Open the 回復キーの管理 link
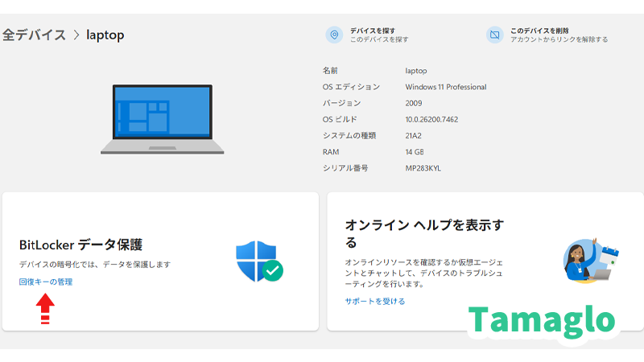The height and width of the screenshot is (362, 644). (x=46, y=282)
